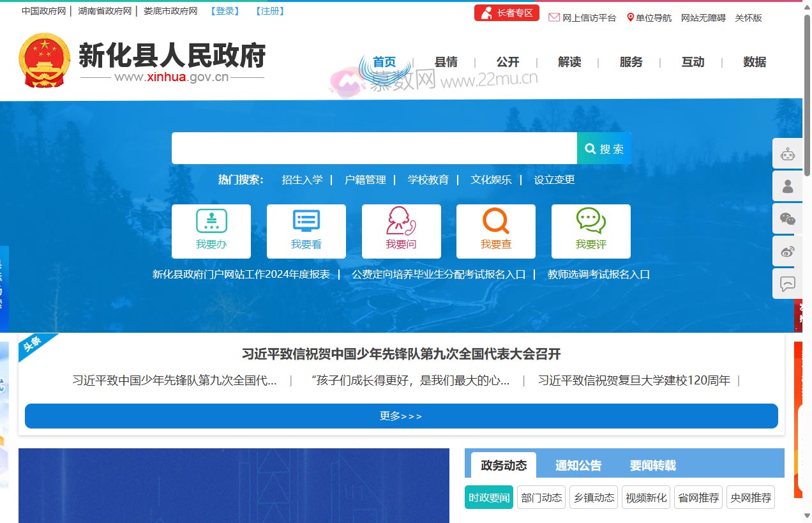Image resolution: width=812 pixels, height=523 pixels.
Task: Click hot search term 招生入学
Action: pos(302,179)
